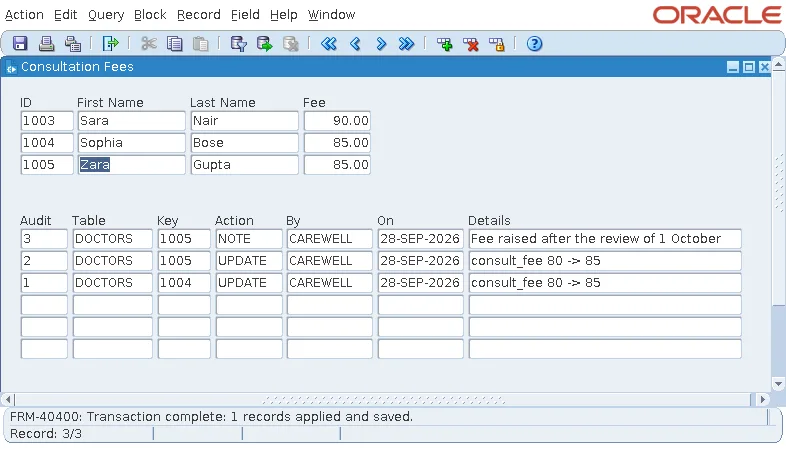Click the Fee field showing 90.00
Image resolution: width=786 pixels, height=449 pixels.
pyautogui.click(x=337, y=121)
